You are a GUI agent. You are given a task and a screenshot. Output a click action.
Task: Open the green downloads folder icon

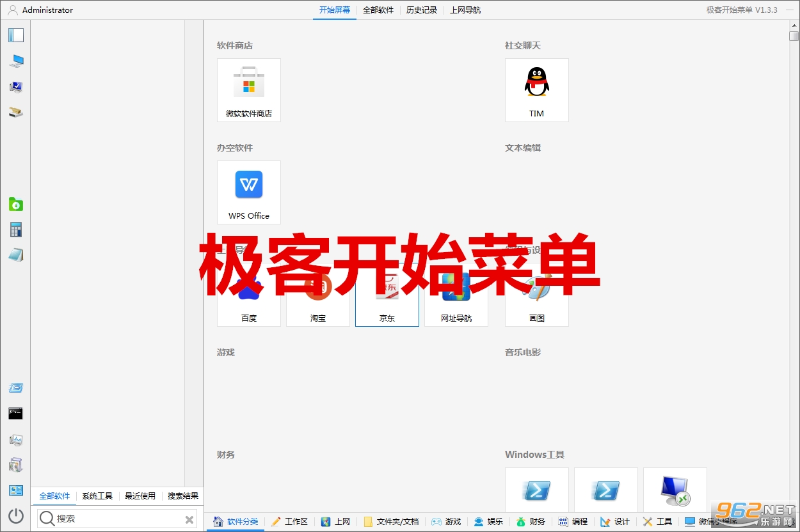click(x=15, y=205)
